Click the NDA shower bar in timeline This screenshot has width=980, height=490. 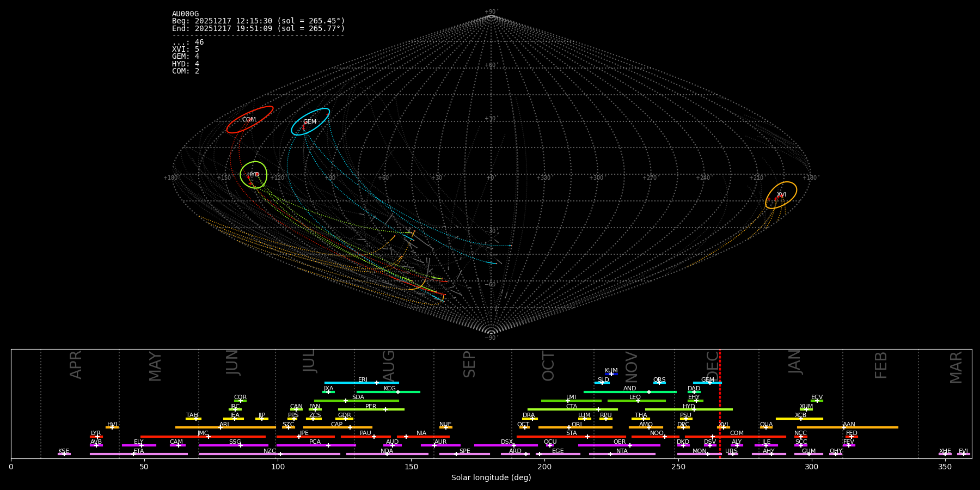(387, 454)
